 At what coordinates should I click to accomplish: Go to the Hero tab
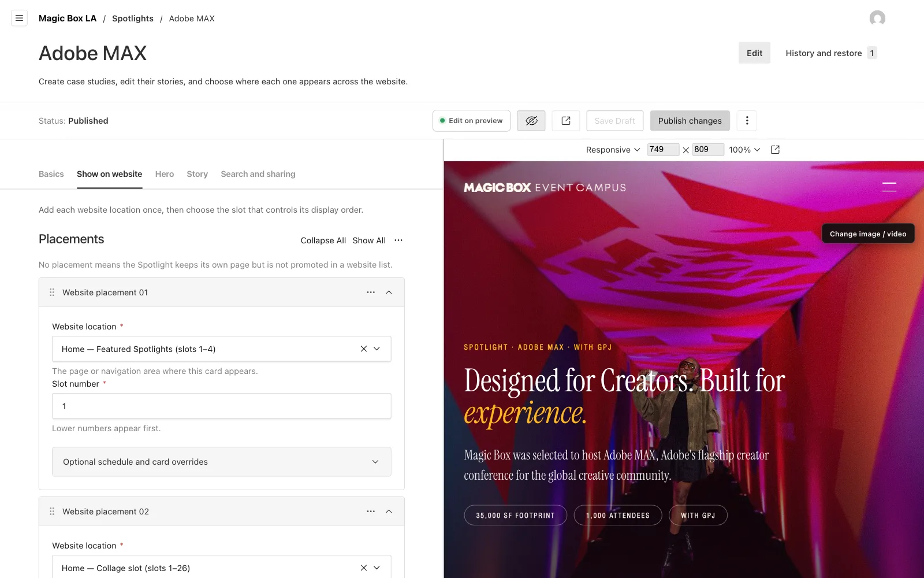click(x=165, y=174)
